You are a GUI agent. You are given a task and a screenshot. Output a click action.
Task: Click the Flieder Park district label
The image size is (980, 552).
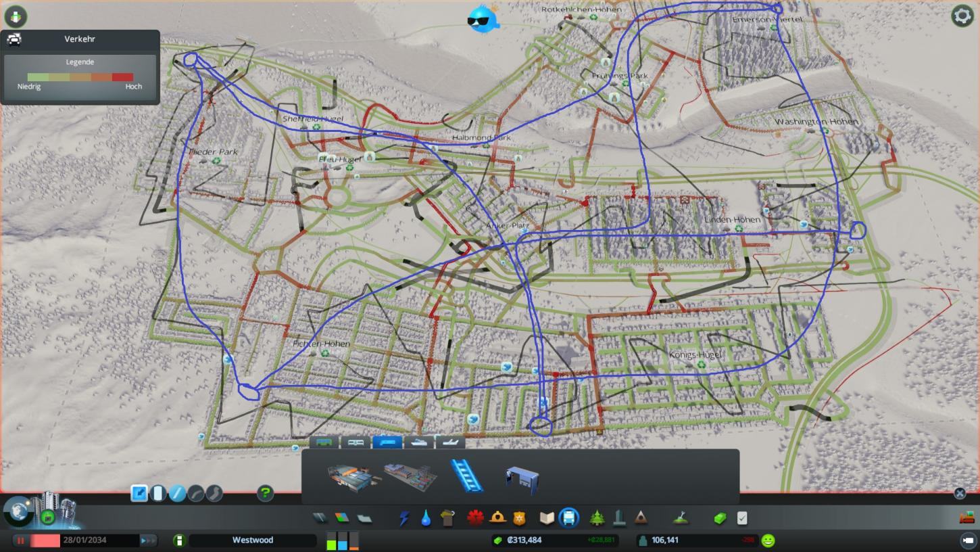click(x=214, y=152)
